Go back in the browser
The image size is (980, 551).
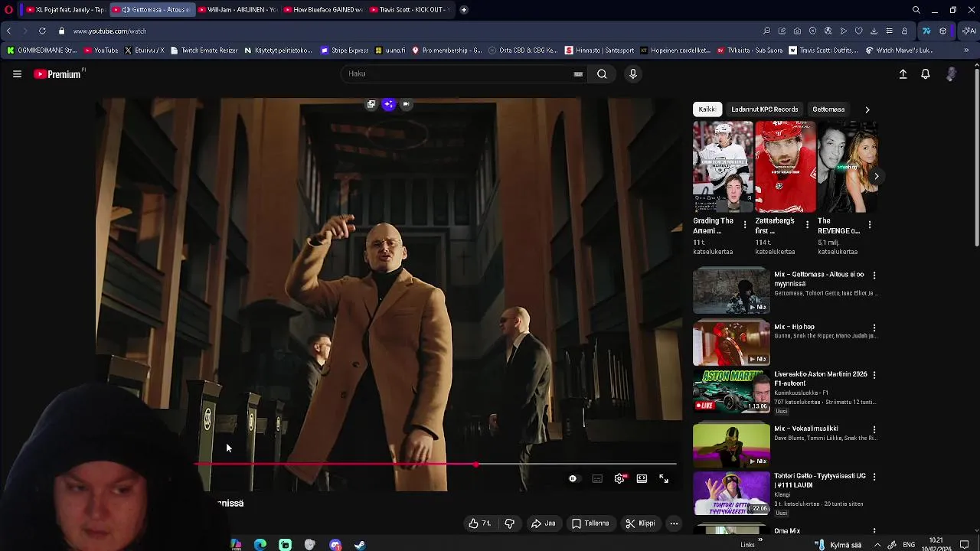coord(8,31)
